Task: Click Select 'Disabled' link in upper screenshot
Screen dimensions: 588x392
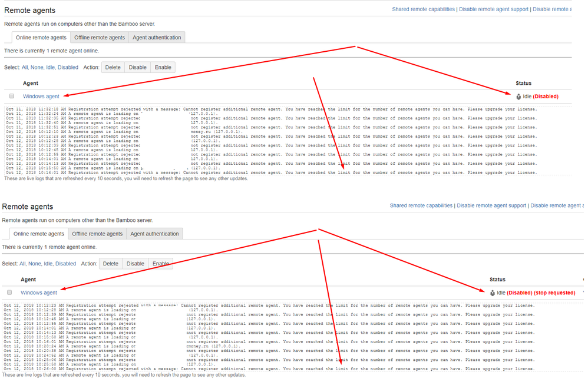Action: click(x=68, y=68)
